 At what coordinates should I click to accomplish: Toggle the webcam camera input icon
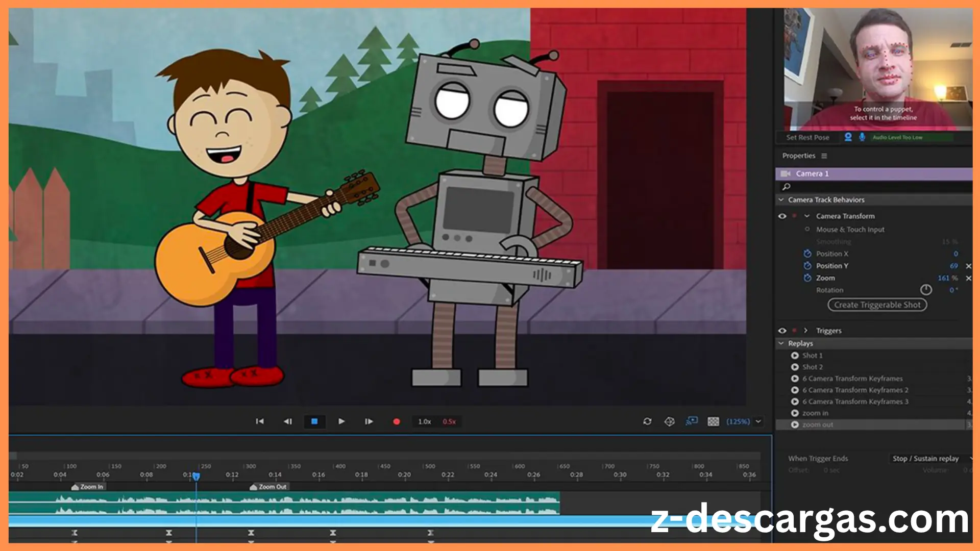pos(848,137)
